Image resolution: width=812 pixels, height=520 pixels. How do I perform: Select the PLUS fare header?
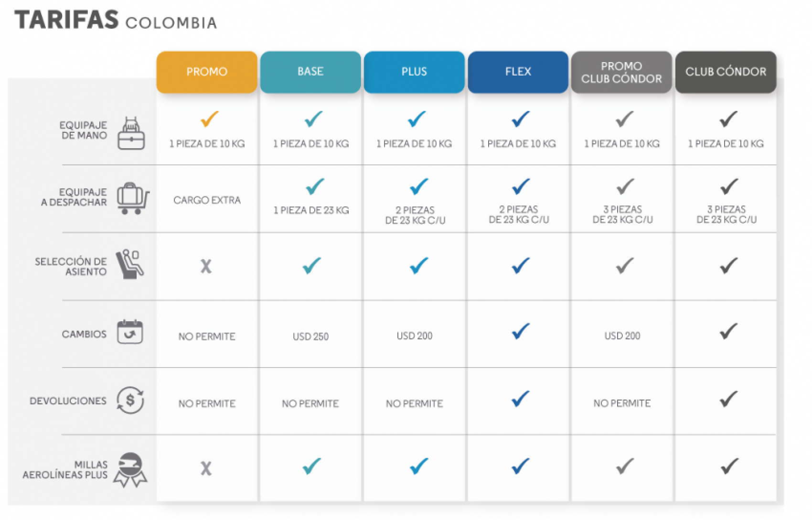click(414, 72)
